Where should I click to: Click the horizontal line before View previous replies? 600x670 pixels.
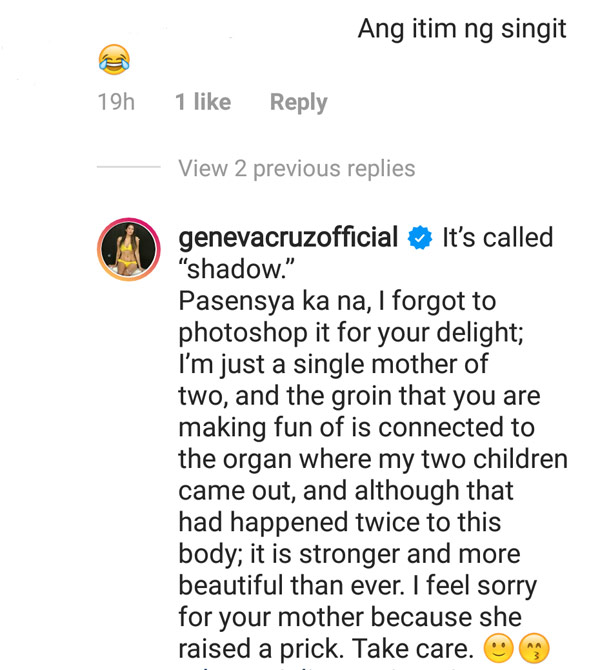click(129, 167)
